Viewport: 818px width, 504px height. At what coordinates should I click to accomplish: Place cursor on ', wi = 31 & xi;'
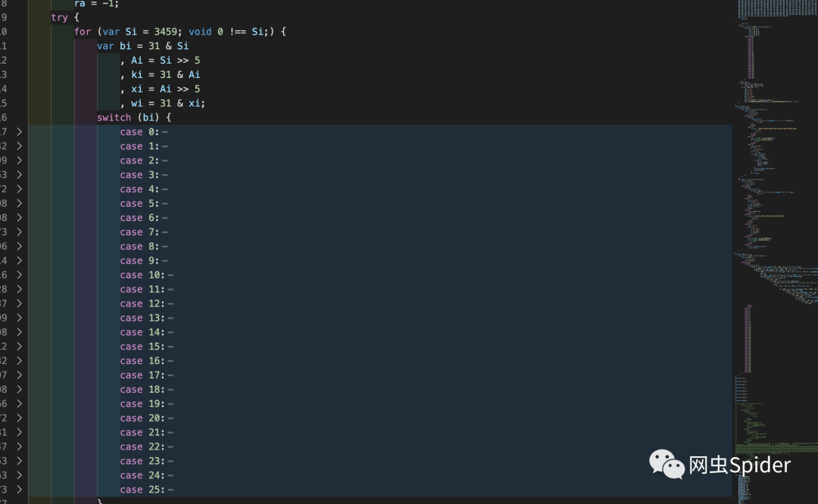[163, 103]
